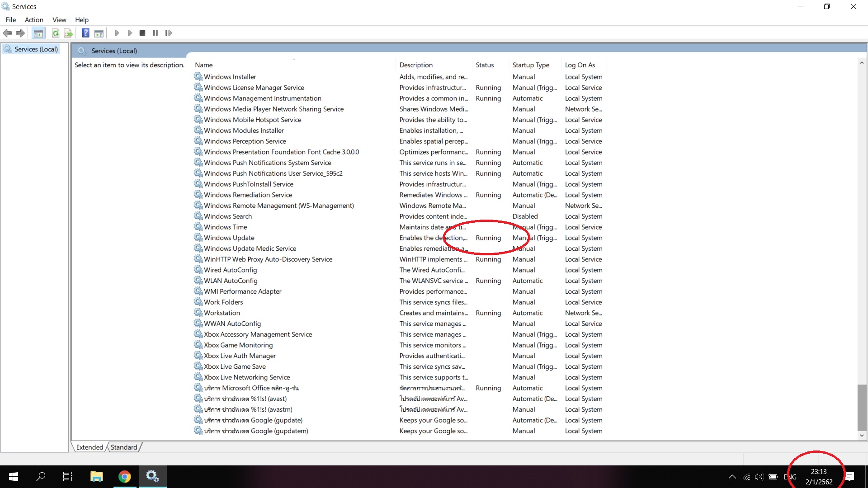Show hidden tray icons chevron
Image resolution: width=868 pixels, height=488 pixels.
732,477
